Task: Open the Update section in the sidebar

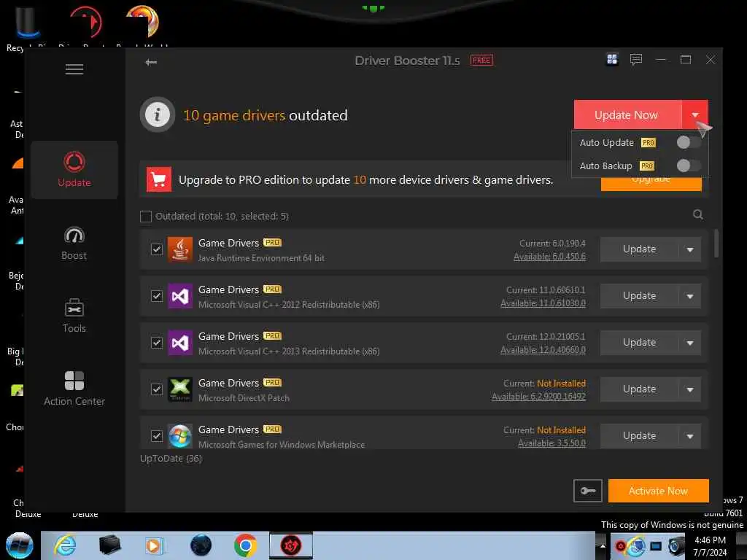Action: coord(74,169)
